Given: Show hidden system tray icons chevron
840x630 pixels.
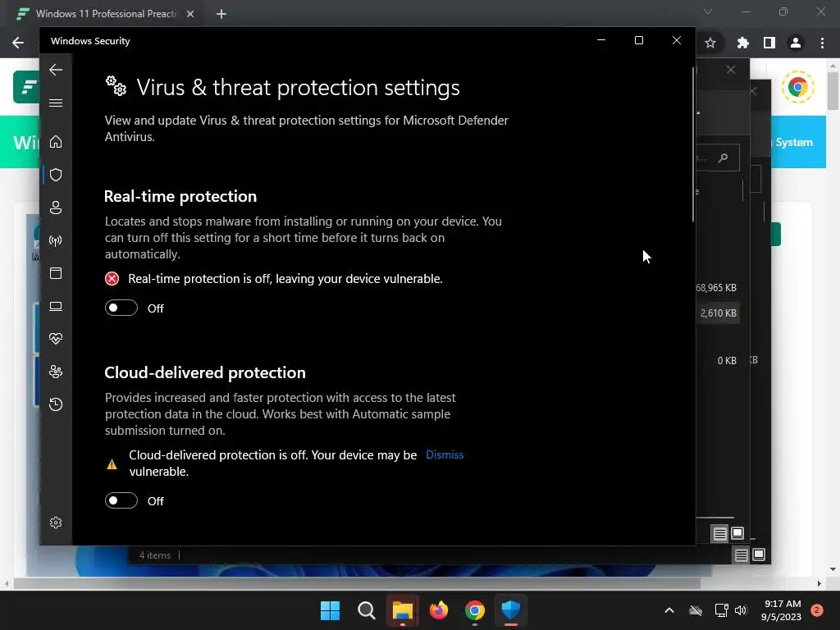Looking at the screenshot, I should tap(669, 610).
